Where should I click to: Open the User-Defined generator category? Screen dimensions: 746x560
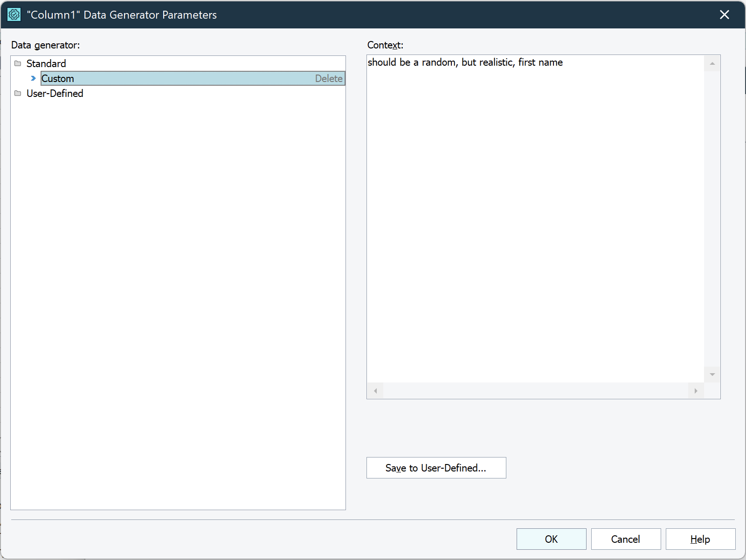(x=55, y=93)
